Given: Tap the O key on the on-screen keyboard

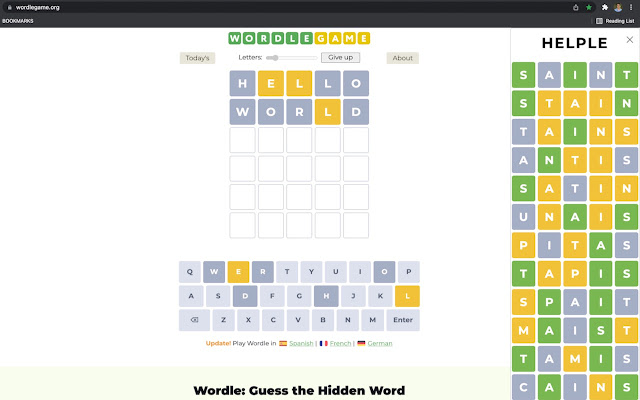Looking at the screenshot, I should [384, 272].
